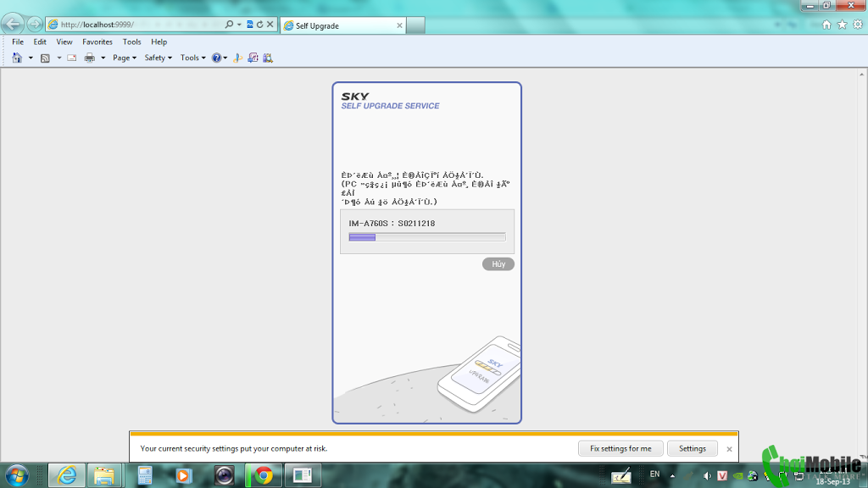
Task: Click Internet Explorer in the taskbar
Action: coord(67,475)
